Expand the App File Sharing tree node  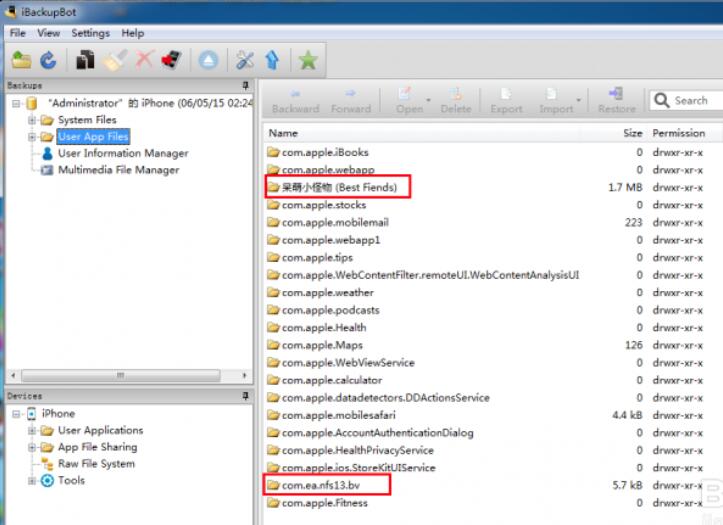coord(32,447)
